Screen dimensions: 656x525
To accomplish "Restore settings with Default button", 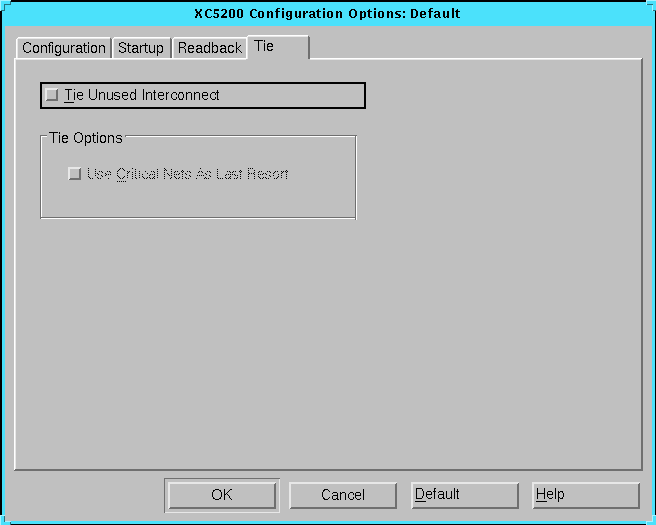I will point(465,495).
